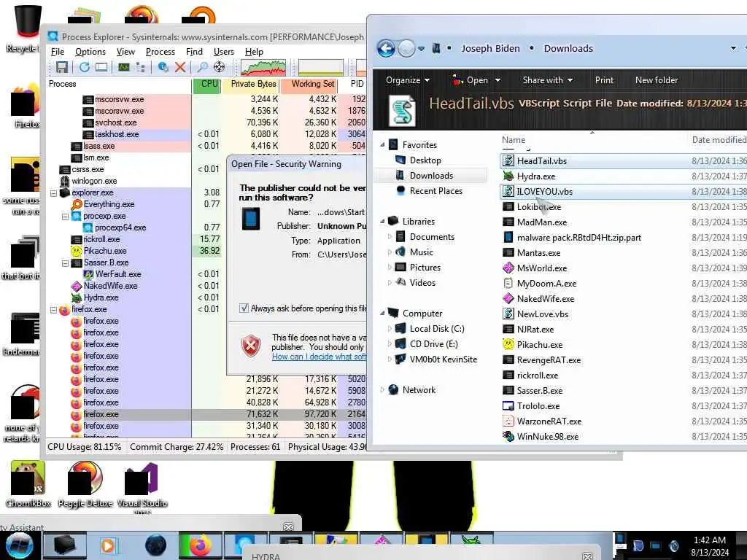Click the Save icon in Process Explorer toolbar
This screenshot has width=747, height=560.
click(62, 67)
